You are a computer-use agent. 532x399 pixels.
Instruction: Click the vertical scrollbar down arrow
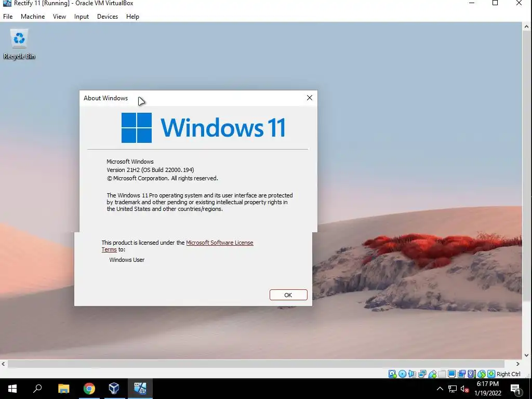click(527, 355)
